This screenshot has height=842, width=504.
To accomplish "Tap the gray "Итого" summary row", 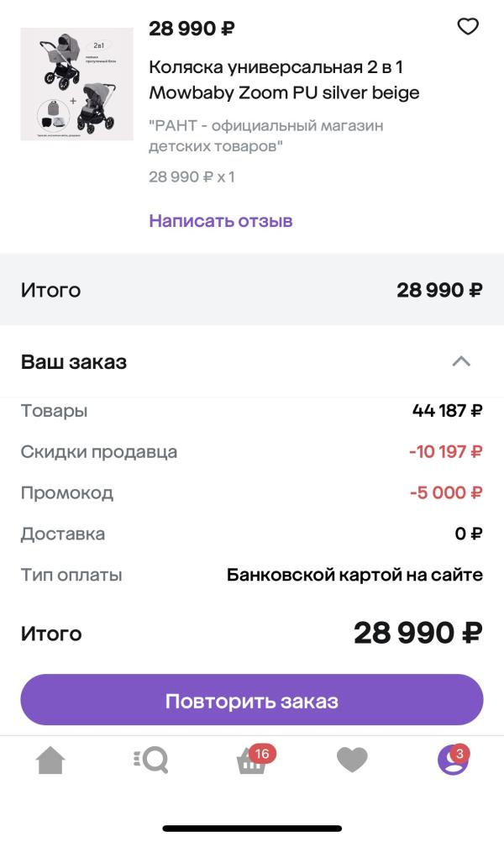I will [x=252, y=290].
